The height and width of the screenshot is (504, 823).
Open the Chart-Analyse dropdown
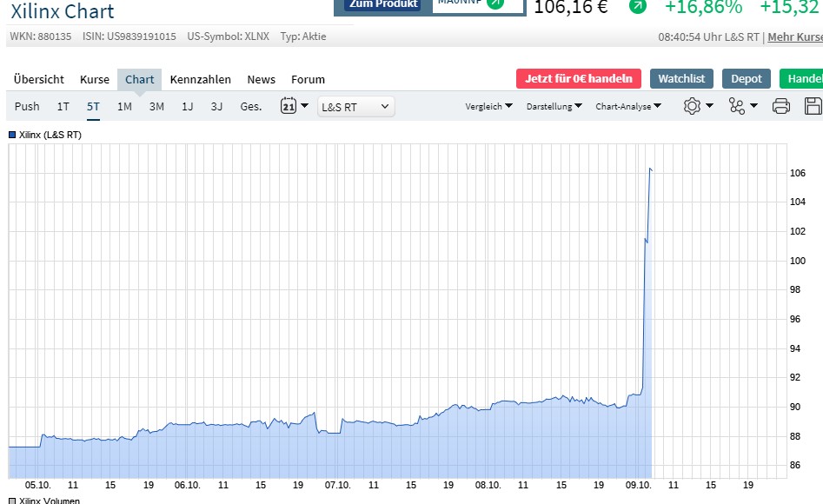point(628,106)
